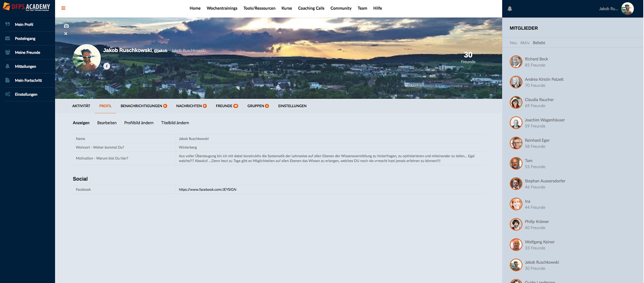The width and height of the screenshot is (644, 283).
Task: Open Wochentrainings menu item
Action: coord(222,8)
